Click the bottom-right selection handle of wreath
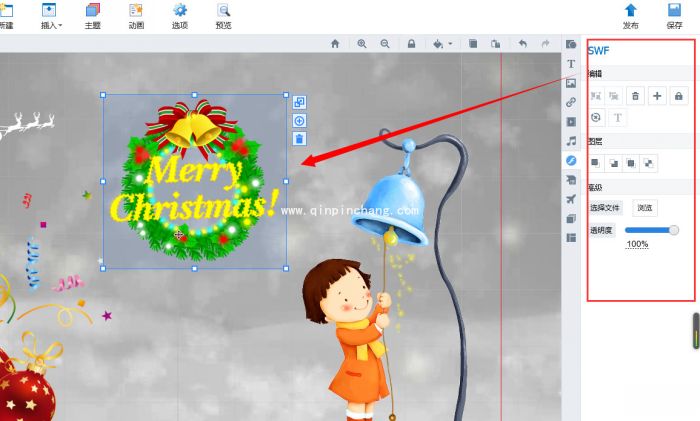This screenshot has width=700, height=421. pyautogui.click(x=286, y=268)
